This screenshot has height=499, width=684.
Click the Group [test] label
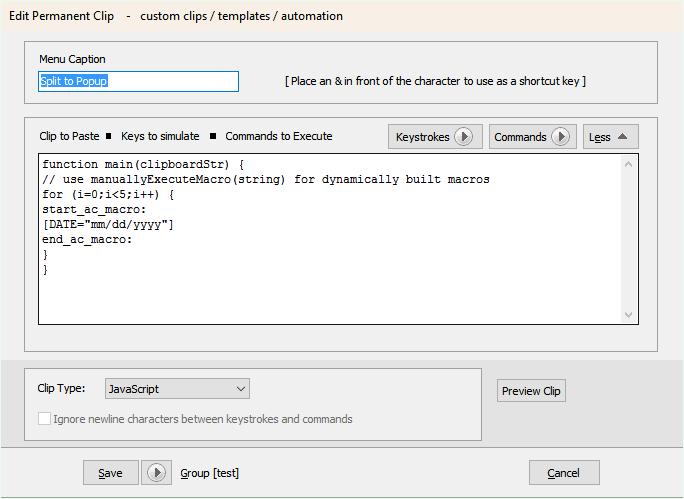(x=209, y=473)
